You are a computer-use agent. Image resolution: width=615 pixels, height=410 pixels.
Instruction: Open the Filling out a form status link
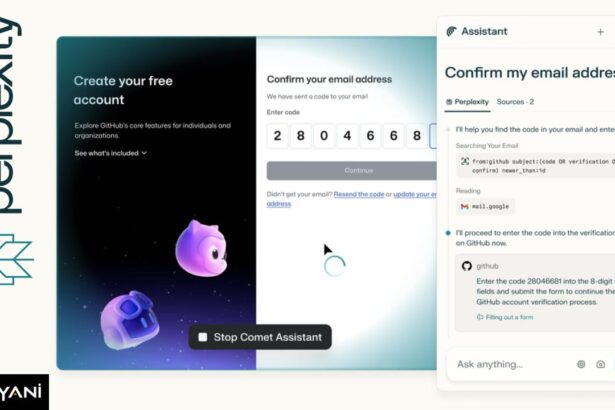[505, 317]
